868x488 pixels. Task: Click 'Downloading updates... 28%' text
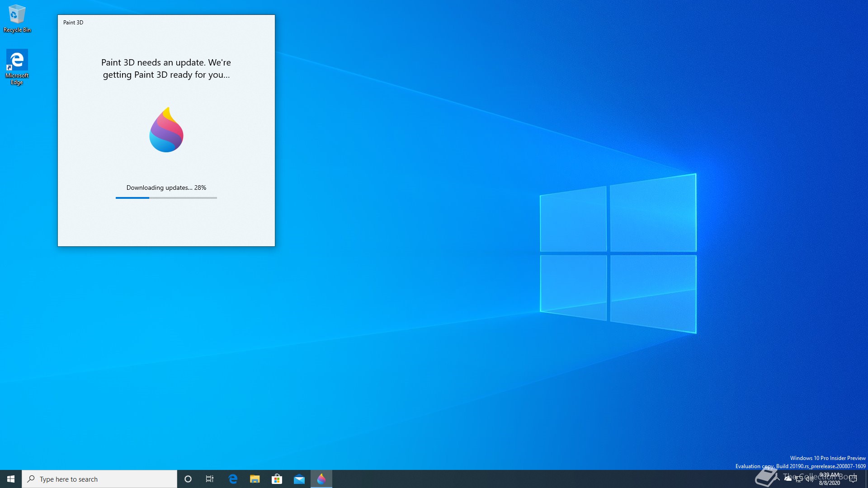tap(166, 188)
